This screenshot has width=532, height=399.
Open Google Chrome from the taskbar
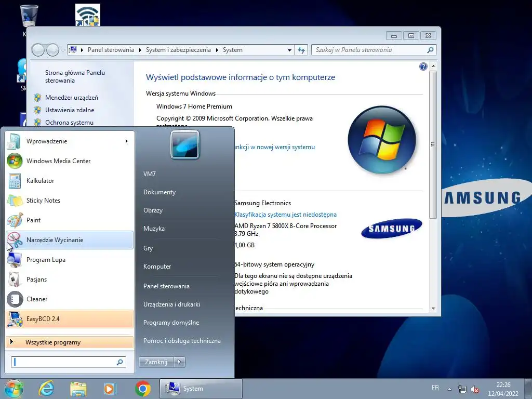(143, 389)
